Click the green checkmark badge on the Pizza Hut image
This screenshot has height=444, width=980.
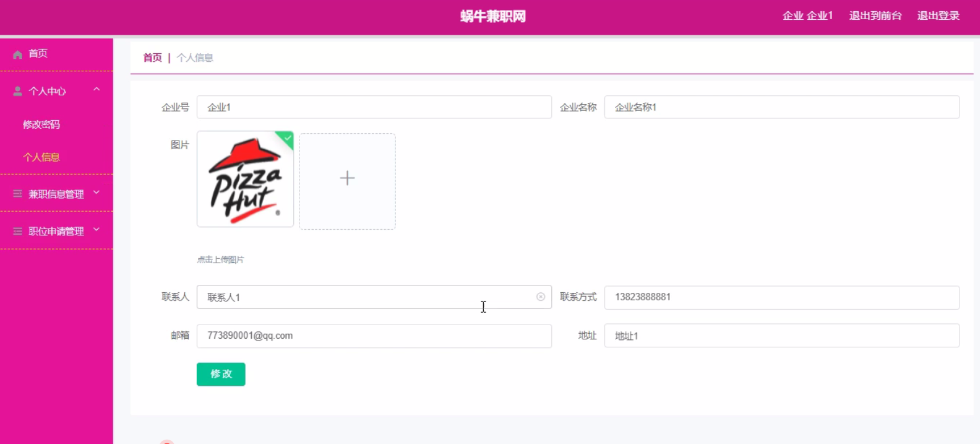pyautogui.click(x=286, y=138)
